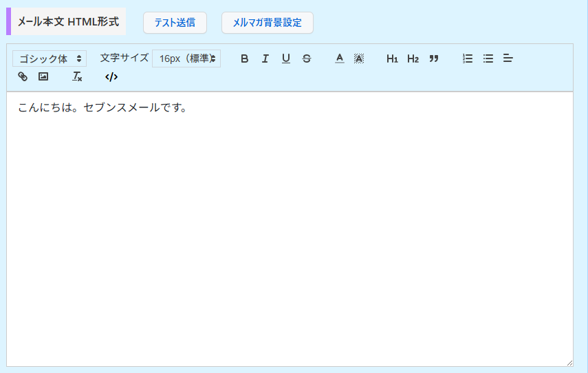Apply Heading 1 style

point(392,58)
